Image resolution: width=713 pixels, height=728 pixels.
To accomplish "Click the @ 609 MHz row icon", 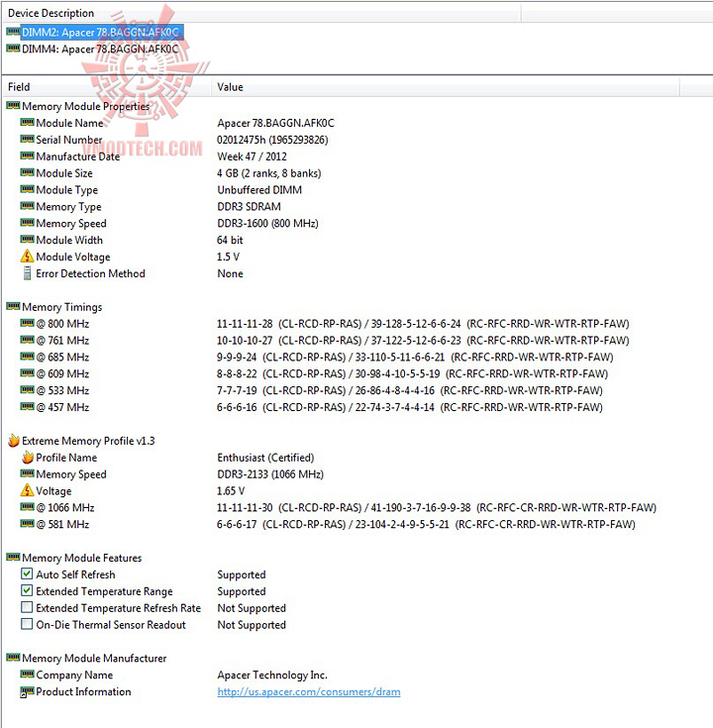I will pyautogui.click(x=28, y=372).
